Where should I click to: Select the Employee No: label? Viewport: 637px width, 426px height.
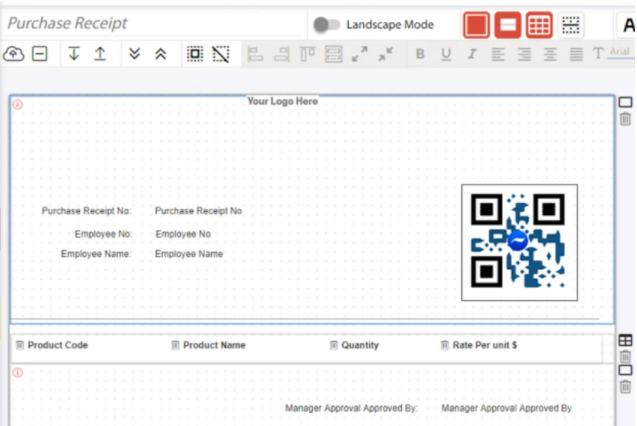[x=103, y=234]
